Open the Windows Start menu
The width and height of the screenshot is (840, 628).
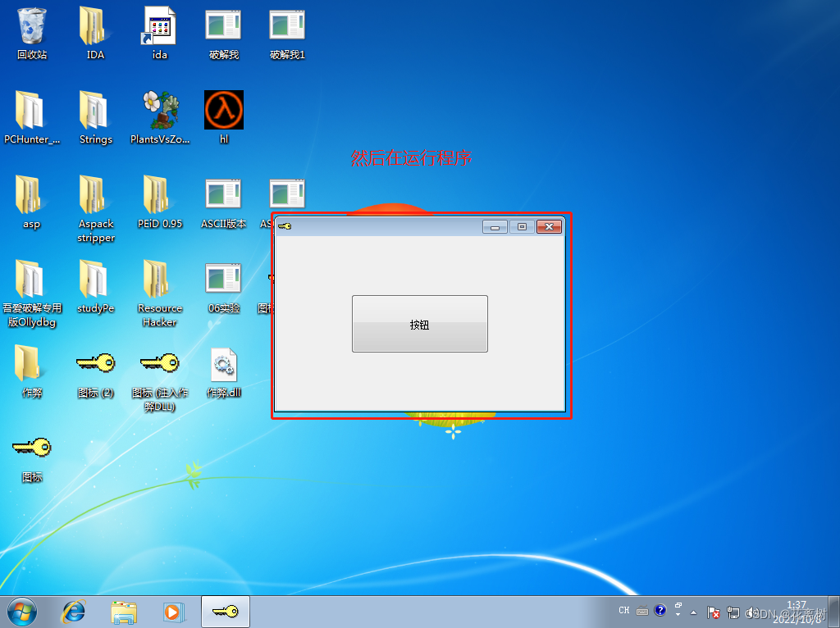click(22, 612)
